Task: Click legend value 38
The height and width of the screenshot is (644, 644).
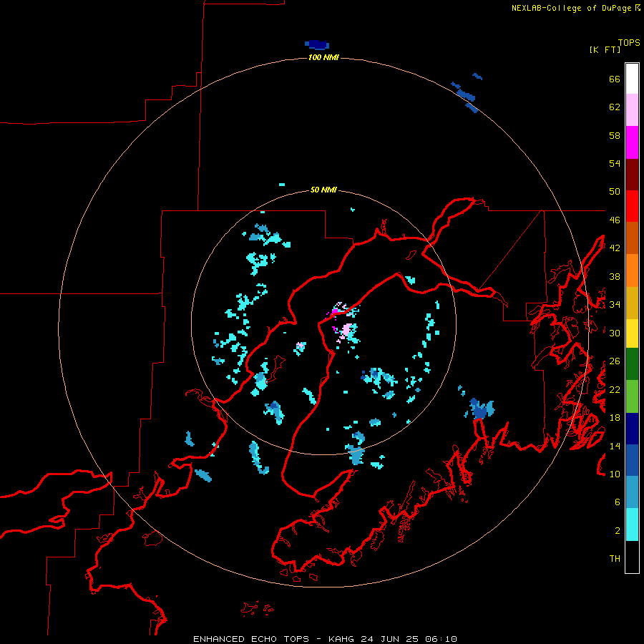Action: [615, 276]
